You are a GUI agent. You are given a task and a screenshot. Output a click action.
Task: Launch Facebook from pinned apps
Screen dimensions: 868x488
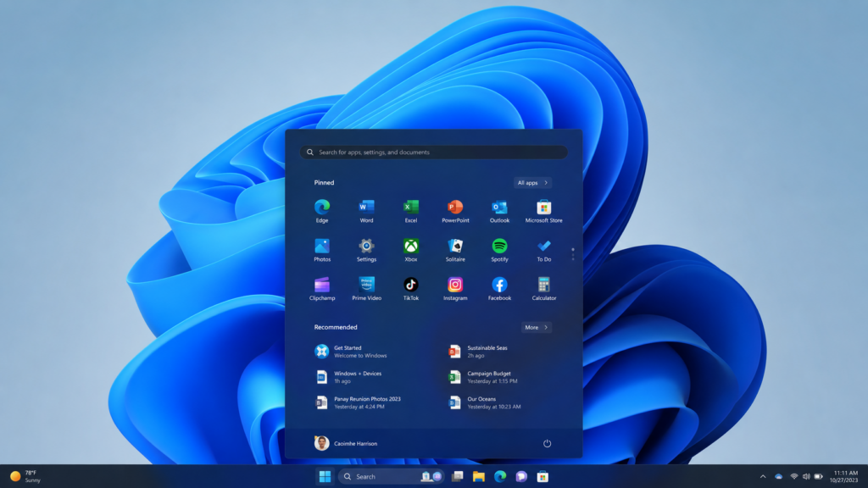click(x=499, y=288)
